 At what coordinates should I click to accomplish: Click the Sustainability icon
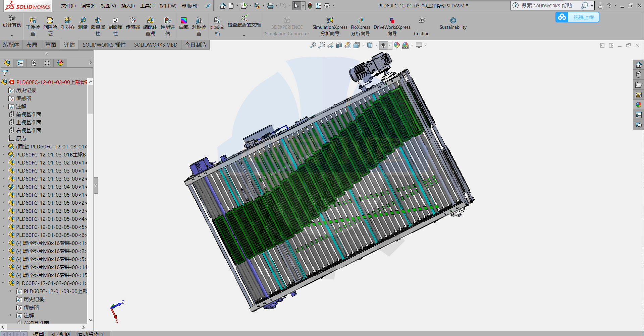pos(453,21)
